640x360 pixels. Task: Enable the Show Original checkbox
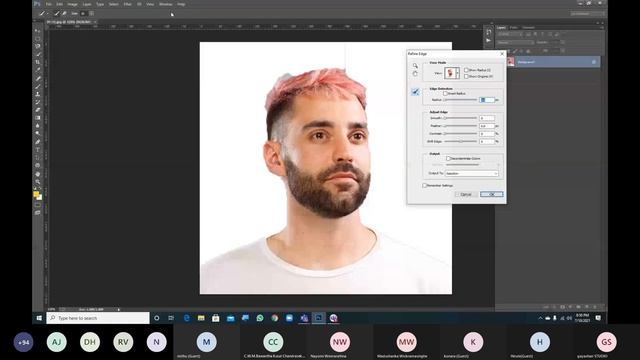pos(466,76)
